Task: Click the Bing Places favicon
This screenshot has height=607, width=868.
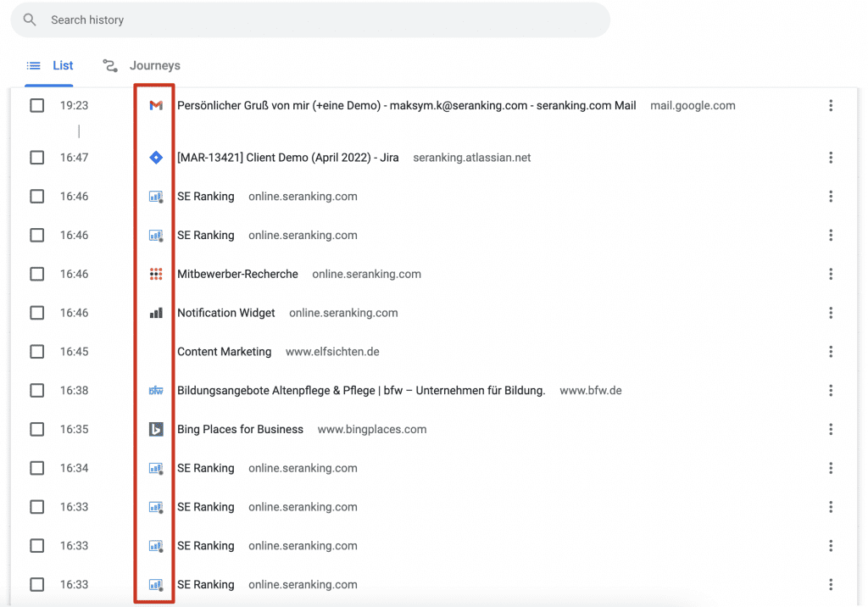Action: 156,430
